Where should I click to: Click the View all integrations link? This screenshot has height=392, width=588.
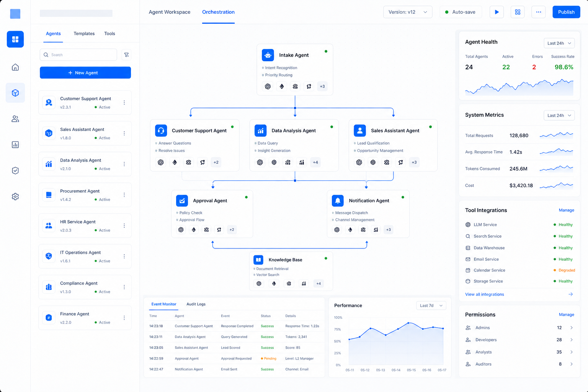tap(485, 294)
